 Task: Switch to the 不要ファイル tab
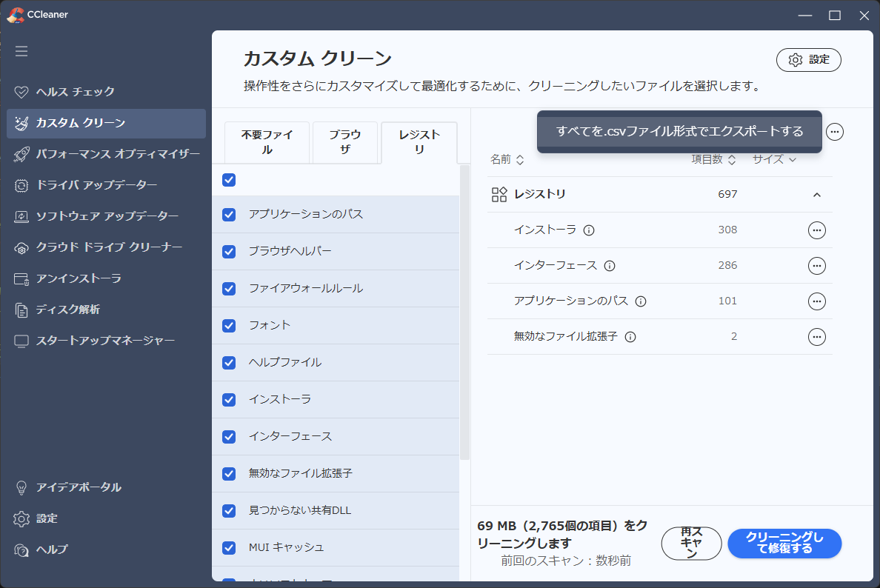(267, 142)
